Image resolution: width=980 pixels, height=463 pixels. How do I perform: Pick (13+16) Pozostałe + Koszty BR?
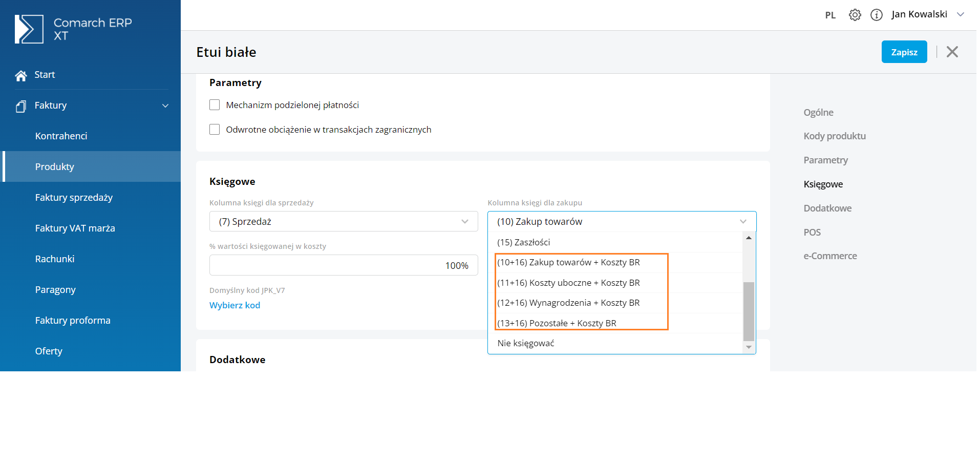pos(615,323)
